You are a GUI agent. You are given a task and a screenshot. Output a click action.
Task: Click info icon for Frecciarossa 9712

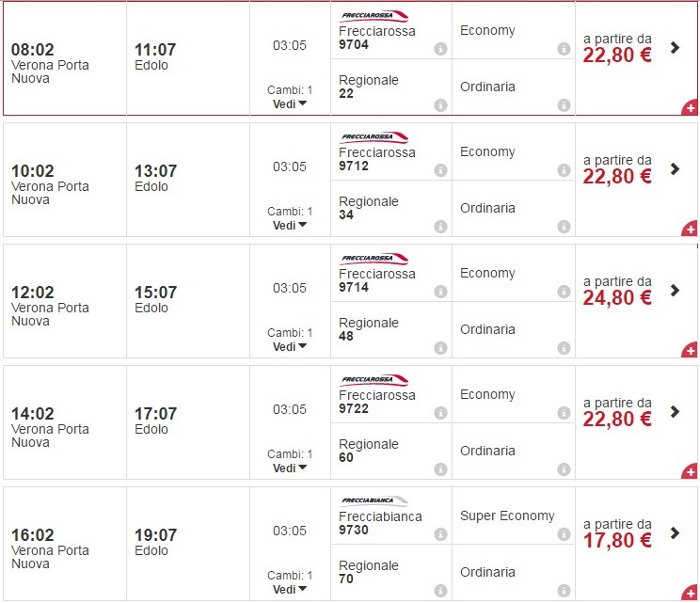(440, 170)
